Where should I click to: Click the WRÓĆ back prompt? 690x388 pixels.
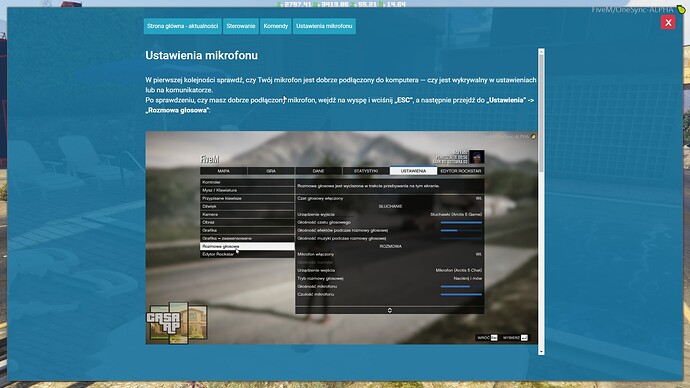click(487, 338)
